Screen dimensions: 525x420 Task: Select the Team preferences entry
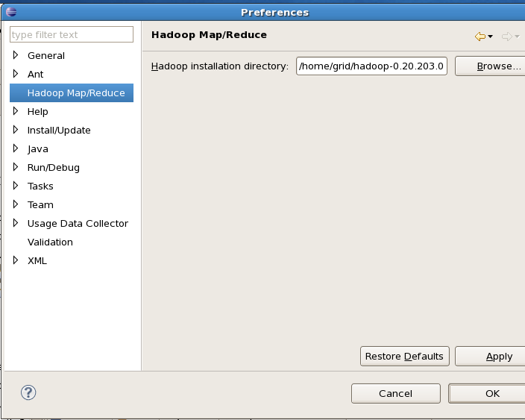point(40,204)
